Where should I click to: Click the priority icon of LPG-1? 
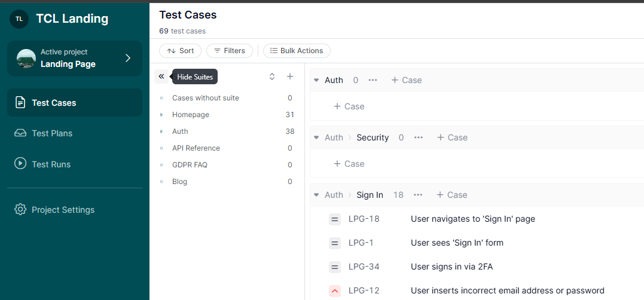(335, 243)
